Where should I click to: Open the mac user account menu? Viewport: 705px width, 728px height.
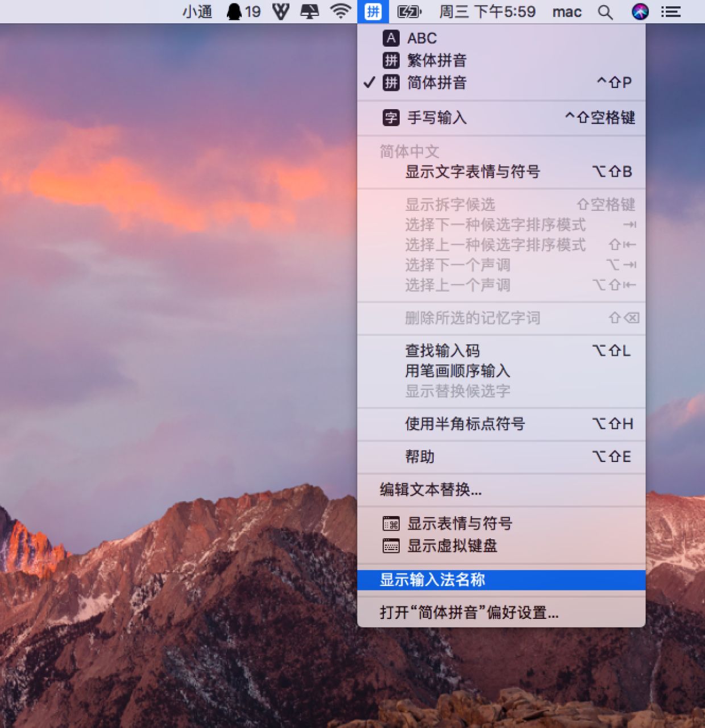tap(567, 11)
